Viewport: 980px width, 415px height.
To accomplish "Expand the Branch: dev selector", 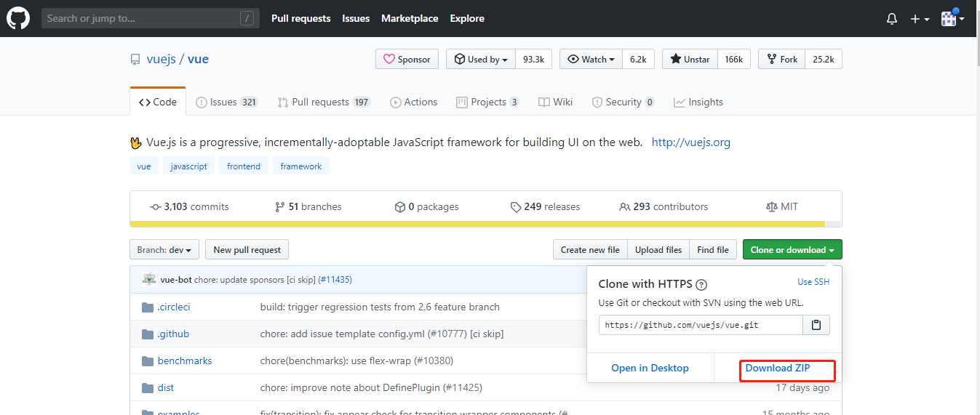I will point(164,250).
